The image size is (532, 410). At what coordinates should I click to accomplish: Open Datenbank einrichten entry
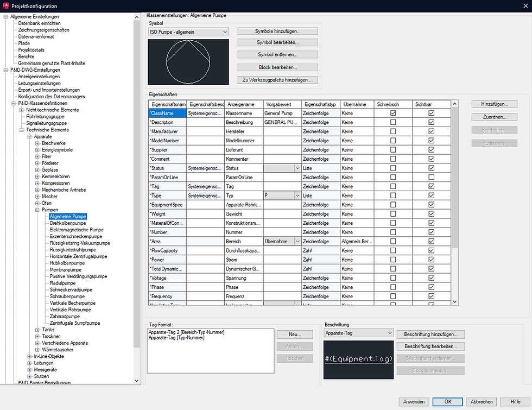click(39, 23)
